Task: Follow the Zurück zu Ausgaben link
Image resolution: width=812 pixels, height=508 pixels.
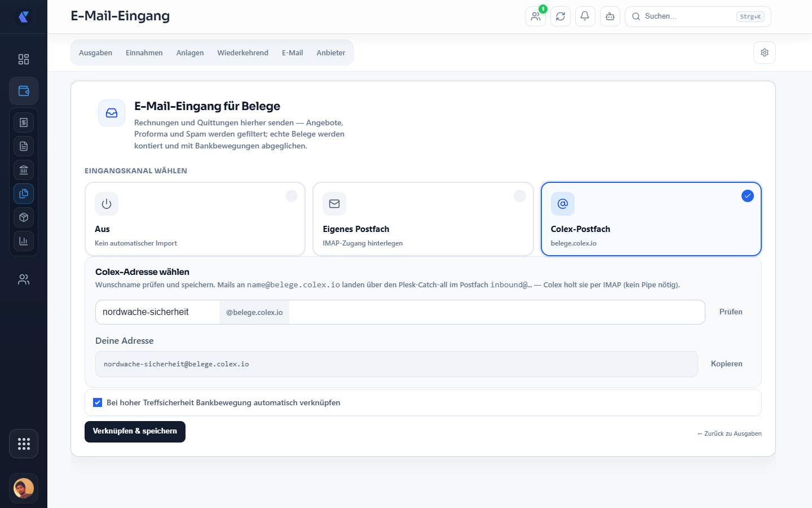Action: 730,433
